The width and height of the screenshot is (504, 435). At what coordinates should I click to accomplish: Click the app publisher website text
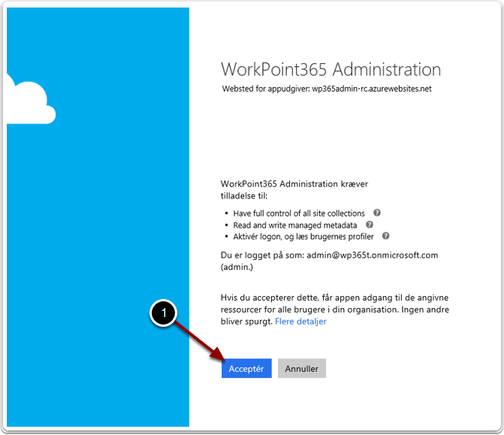[x=327, y=89]
